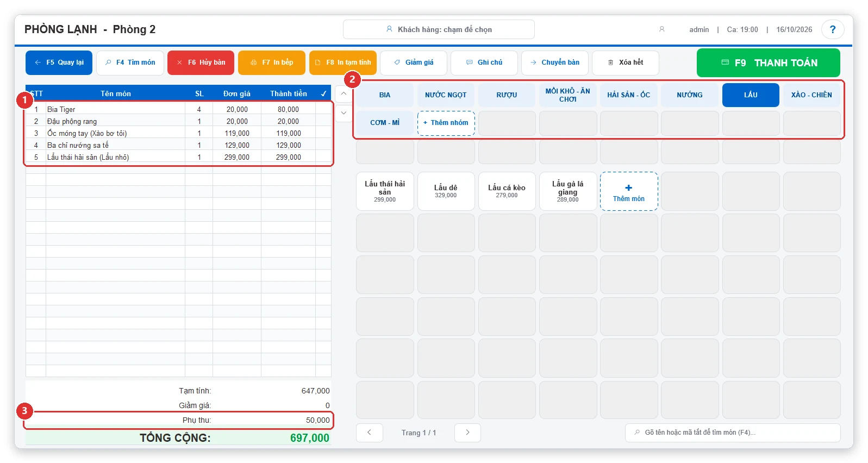
Task: Open F4 Tìm món search
Action: (x=130, y=62)
